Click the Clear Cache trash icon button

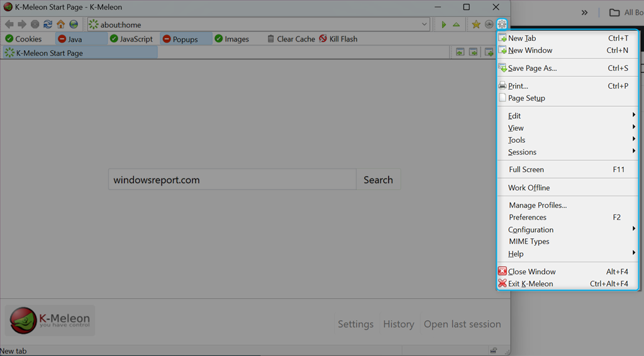coord(291,39)
